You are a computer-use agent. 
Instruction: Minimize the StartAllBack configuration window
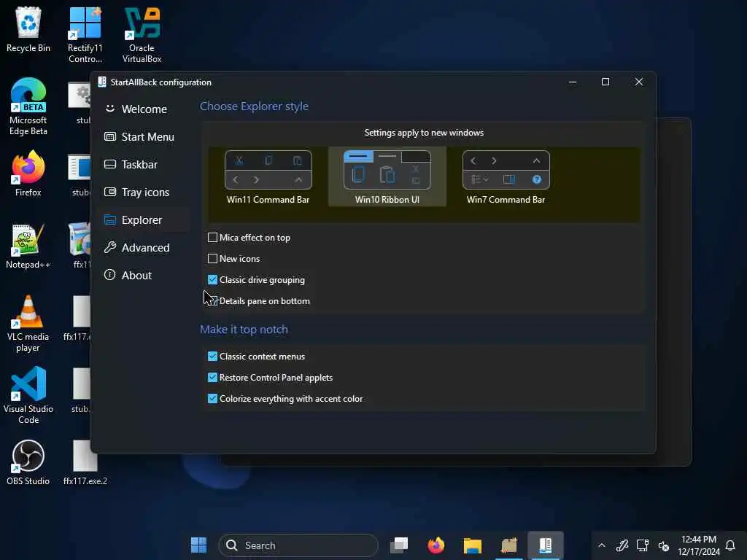[x=573, y=82]
